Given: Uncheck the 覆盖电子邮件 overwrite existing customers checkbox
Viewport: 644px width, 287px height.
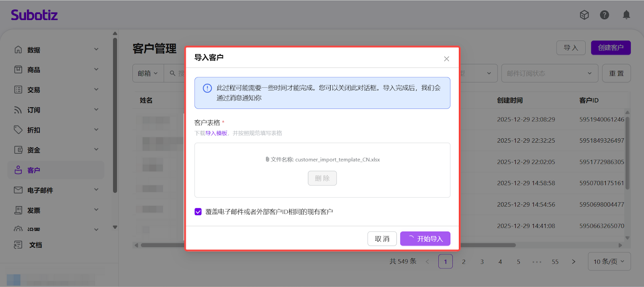Looking at the screenshot, I should tap(198, 212).
